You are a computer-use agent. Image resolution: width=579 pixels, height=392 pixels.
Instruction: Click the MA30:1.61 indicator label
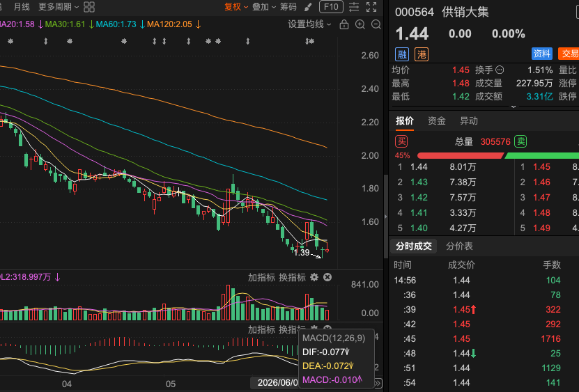point(69,25)
